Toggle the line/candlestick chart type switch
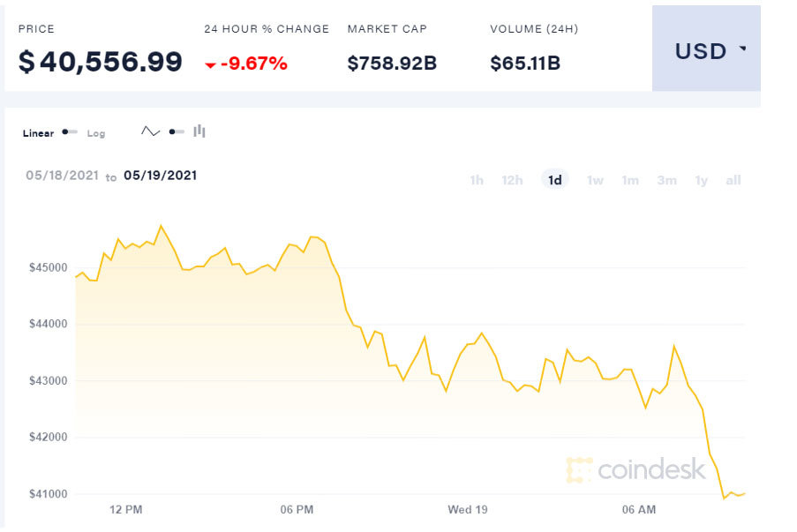This screenshot has height=532, width=797. point(176,132)
